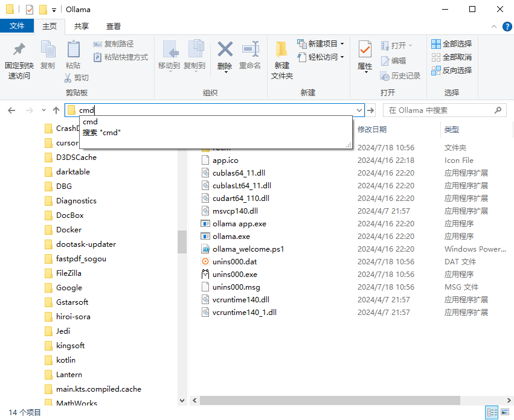
Task: Open the D3DSCache folder in the tree
Action: tap(76, 157)
